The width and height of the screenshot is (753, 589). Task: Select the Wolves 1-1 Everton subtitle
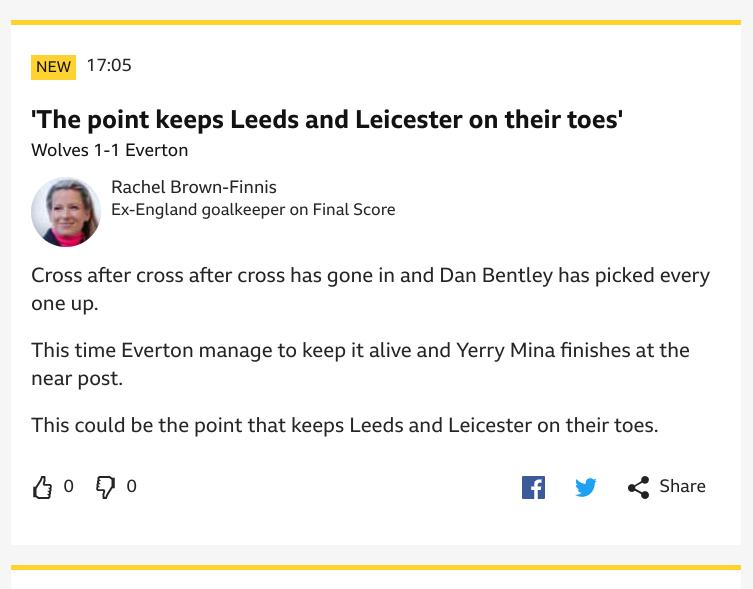coord(109,150)
